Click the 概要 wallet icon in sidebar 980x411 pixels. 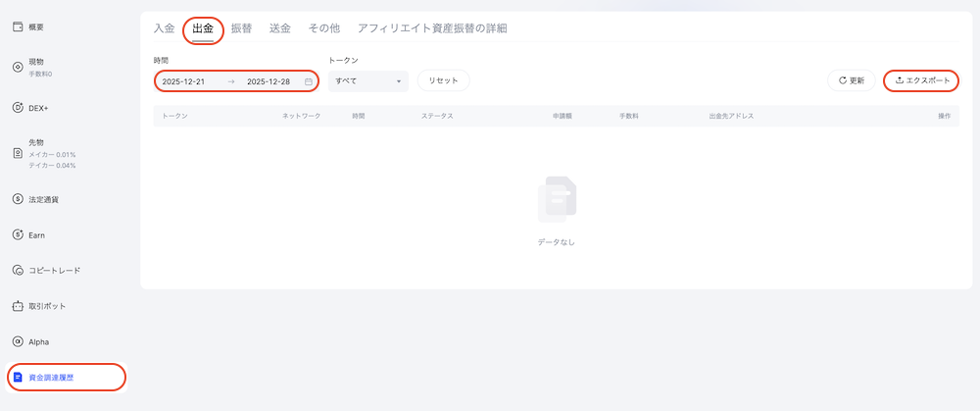click(x=18, y=26)
